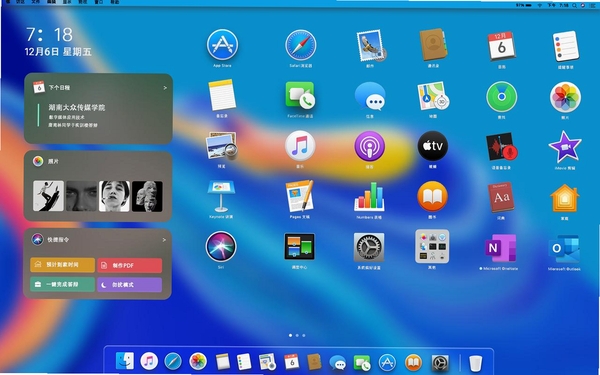This screenshot has width=600, height=375.
Task: Open Reminders in the Dock
Action: (x=244, y=361)
